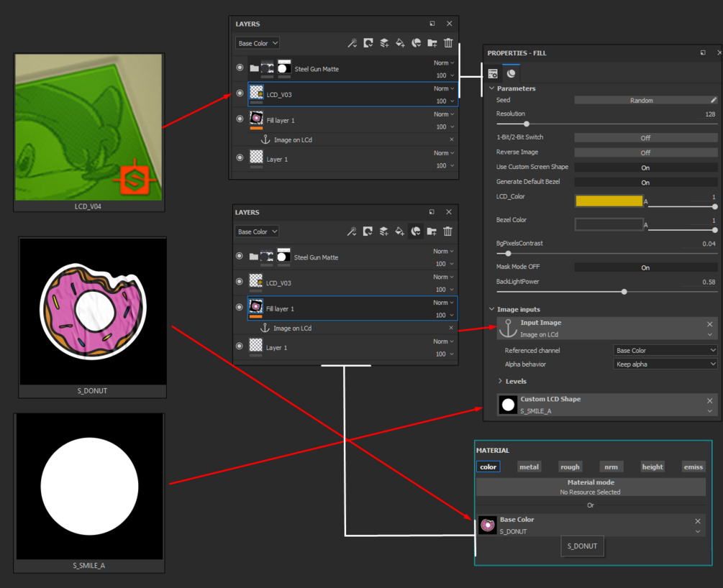This screenshot has height=588, width=723.
Task: Toggle Fill layer 1 visibility in lower Layers
Action: click(x=240, y=308)
